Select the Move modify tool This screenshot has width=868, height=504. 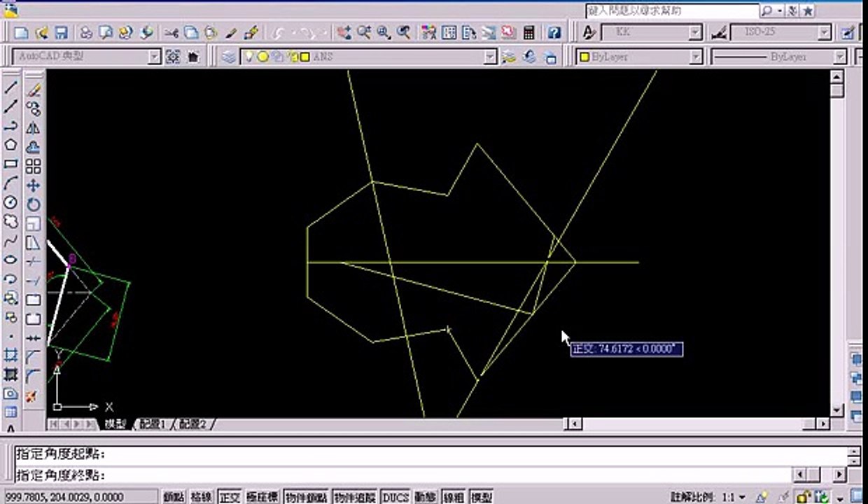click(x=33, y=185)
